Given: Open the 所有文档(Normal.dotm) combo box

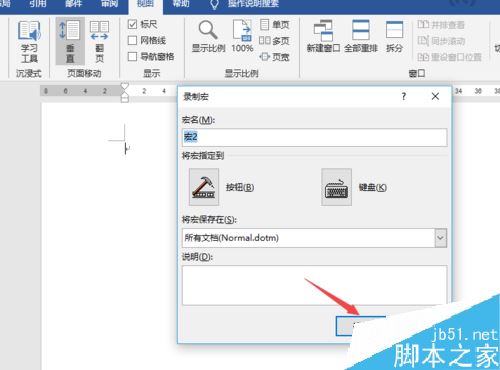Looking at the screenshot, I should 314,238.
